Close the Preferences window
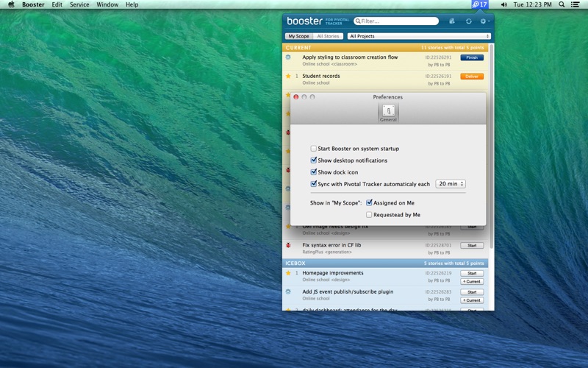588x368 pixels. (296, 97)
